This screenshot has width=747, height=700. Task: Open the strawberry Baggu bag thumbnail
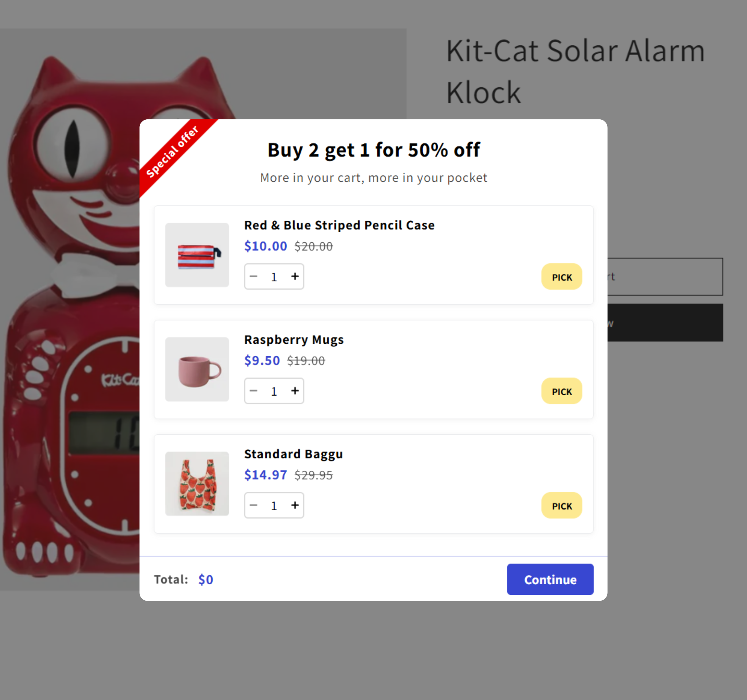click(x=197, y=484)
